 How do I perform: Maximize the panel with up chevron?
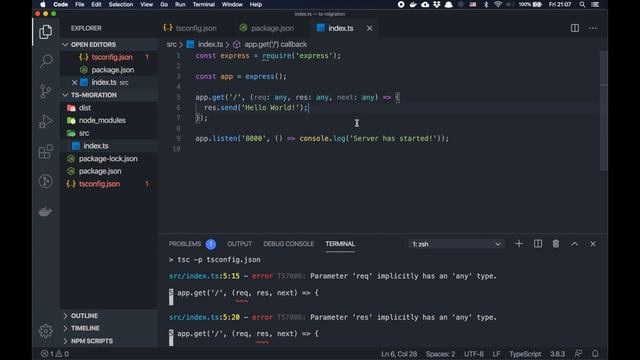pyautogui.click(x=574, y=244)
